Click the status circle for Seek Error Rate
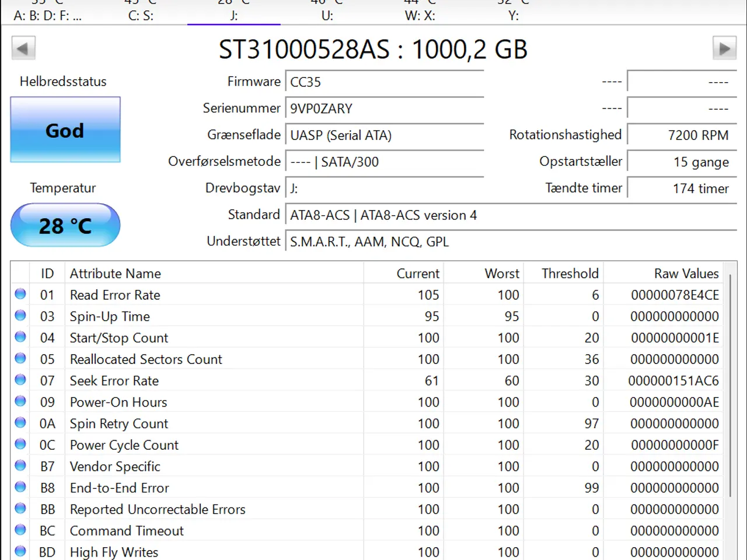Screen dimensions: 747x560 pyautogui.click(x=20, y=380)
